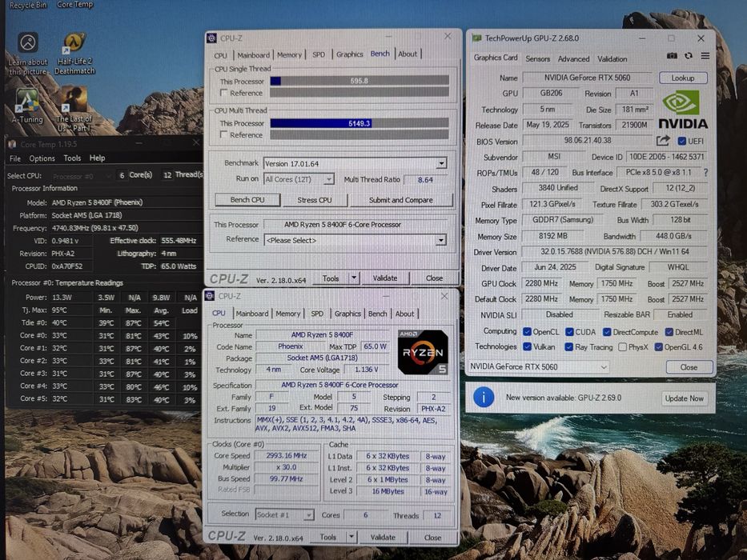Toggle the OpenGL 4.6 checkbox

click(x=658, y=346)
